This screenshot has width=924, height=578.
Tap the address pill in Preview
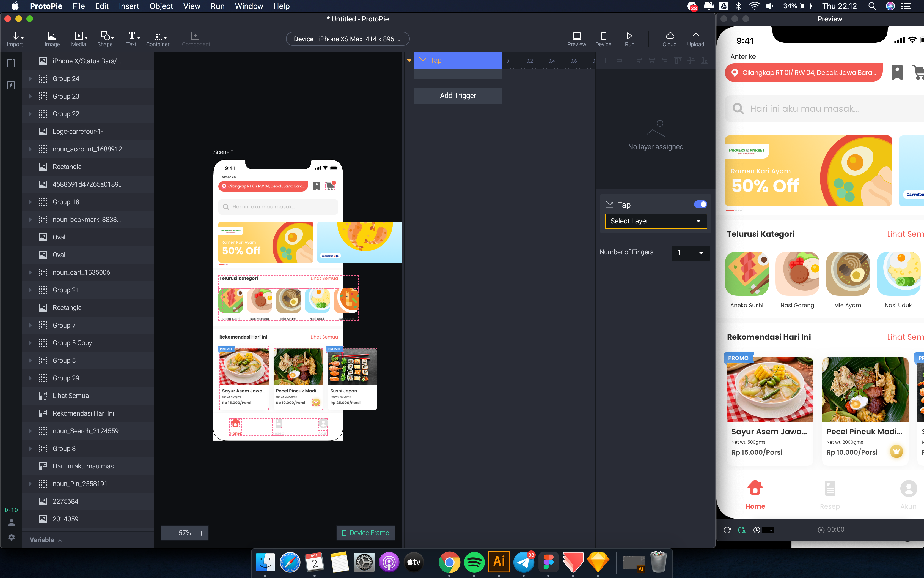point(803,73)
